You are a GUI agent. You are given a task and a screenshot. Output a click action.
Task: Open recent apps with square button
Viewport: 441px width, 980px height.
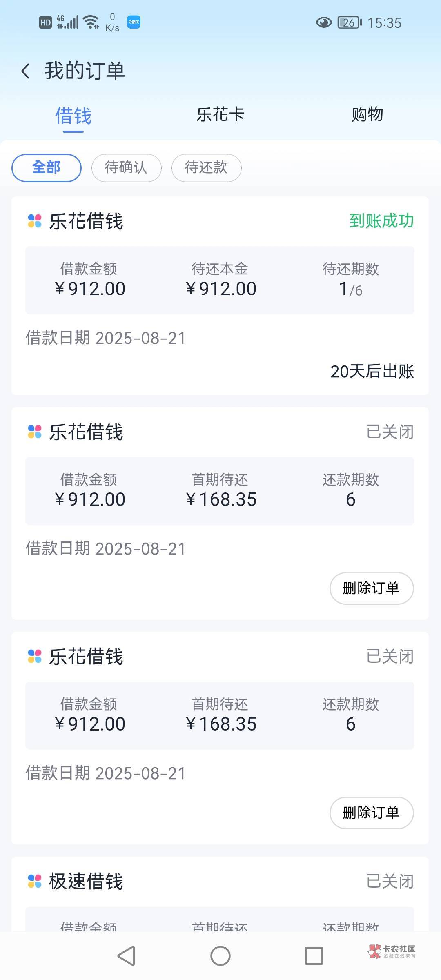[x=314, y=955]
